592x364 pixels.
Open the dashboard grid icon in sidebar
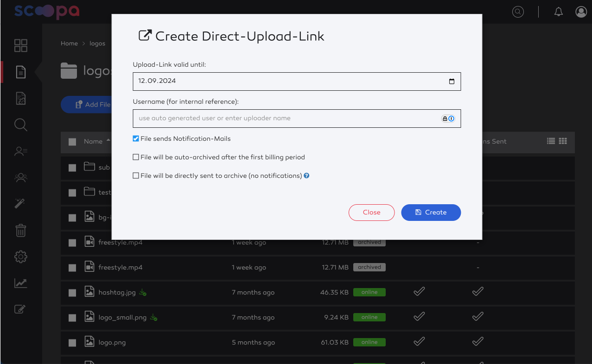tap(21, 45)
